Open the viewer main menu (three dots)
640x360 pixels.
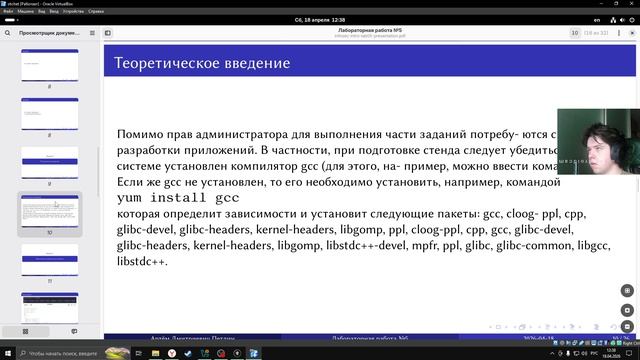[619, 33]
